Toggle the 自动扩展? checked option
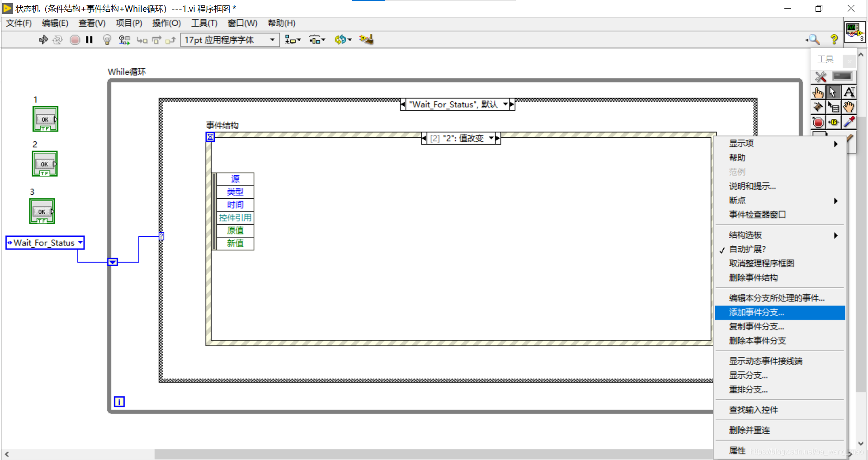The width and height of the screenshot is (868, 460). pos(780,249)
